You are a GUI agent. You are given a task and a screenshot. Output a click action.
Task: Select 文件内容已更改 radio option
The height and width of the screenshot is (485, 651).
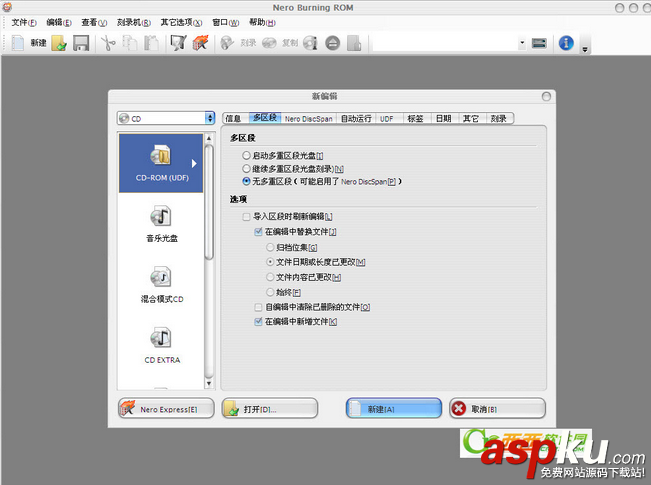coord(270,277)
